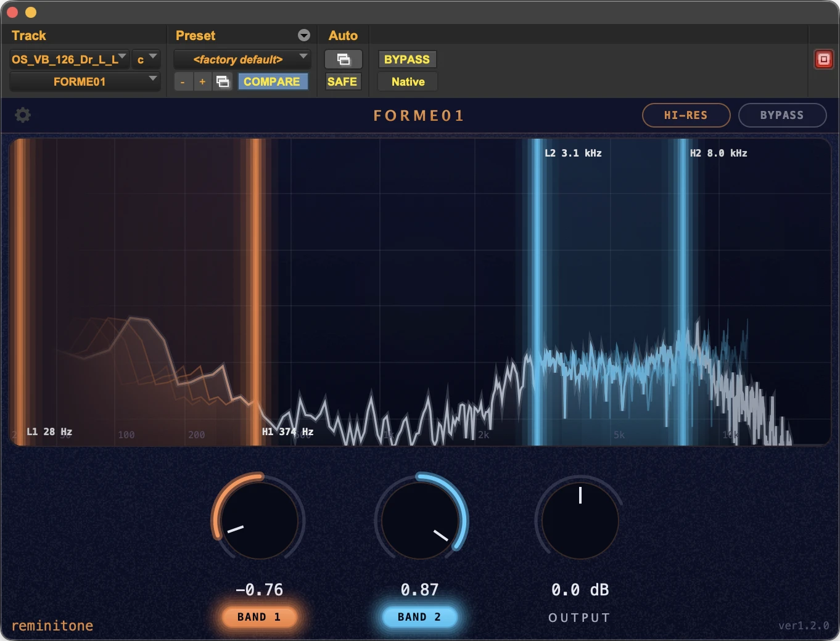840x641 pixels.
Task: Click the Native format button
Action: (x=408, y=81)
